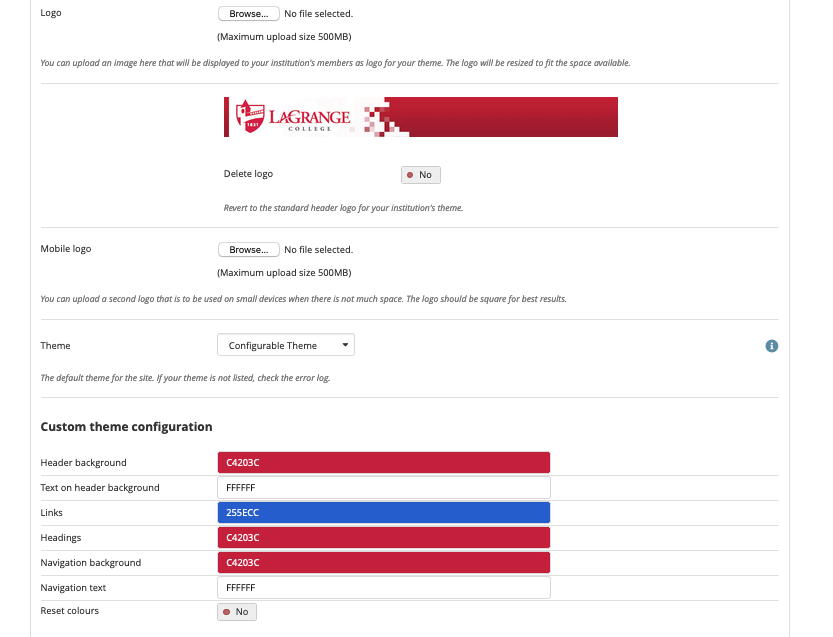Select the Header background colour field
This screenshot has height=637, width=833.
click(383, 463)
